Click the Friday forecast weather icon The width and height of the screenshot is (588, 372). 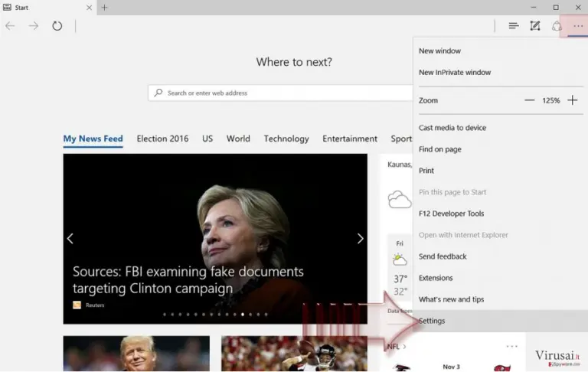400,259
